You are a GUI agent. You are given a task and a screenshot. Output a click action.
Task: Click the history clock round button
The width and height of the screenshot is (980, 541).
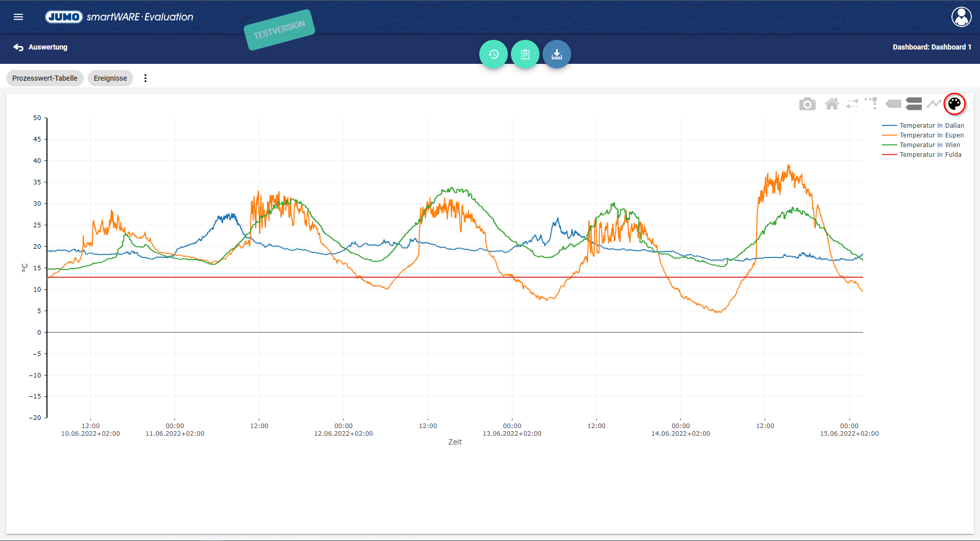(x=493, y=54)
